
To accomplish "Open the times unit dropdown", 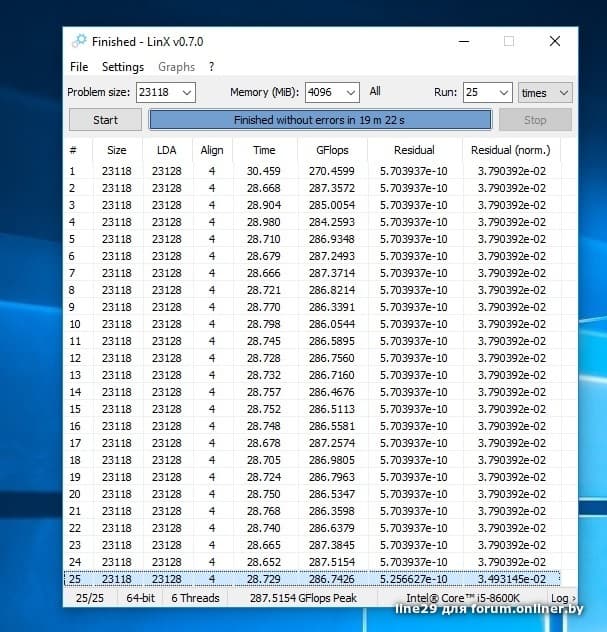I will pyautogui.click(x=545, y=92).
